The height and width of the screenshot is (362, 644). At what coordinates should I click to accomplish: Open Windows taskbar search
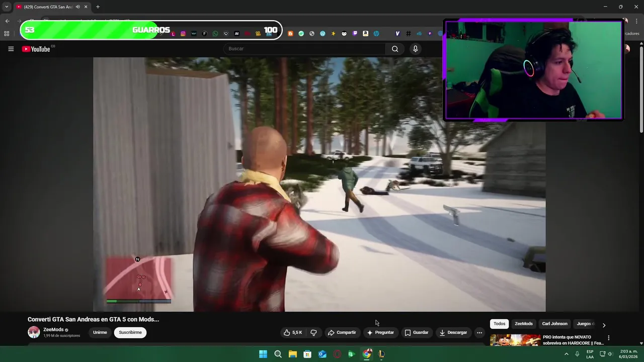point(278,354)
